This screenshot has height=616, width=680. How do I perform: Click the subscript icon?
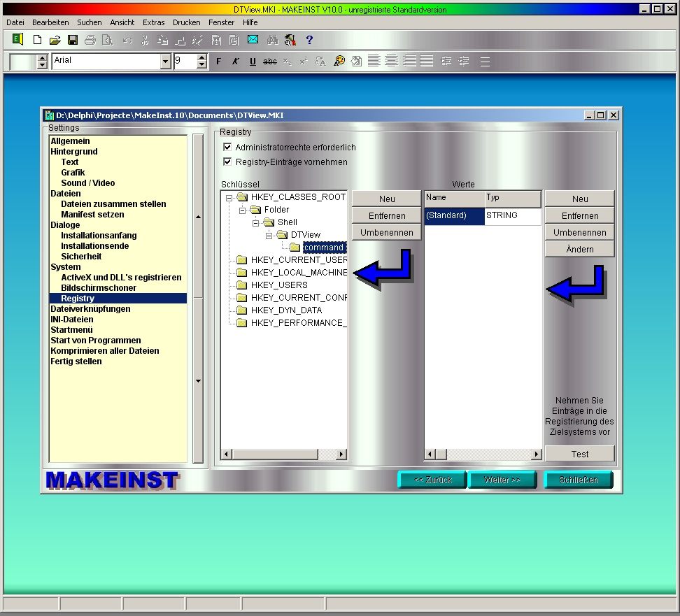point(287,62)
